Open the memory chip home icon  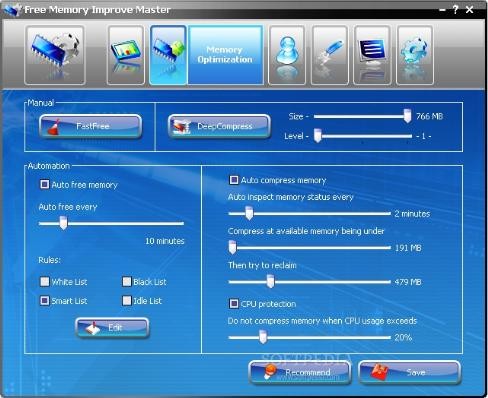pos(55,55)
